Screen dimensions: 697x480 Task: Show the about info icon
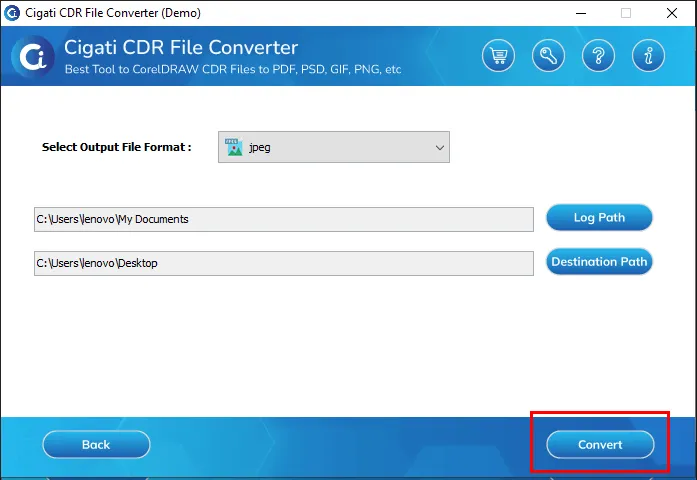pyautogui.click(x=649, y=56)
